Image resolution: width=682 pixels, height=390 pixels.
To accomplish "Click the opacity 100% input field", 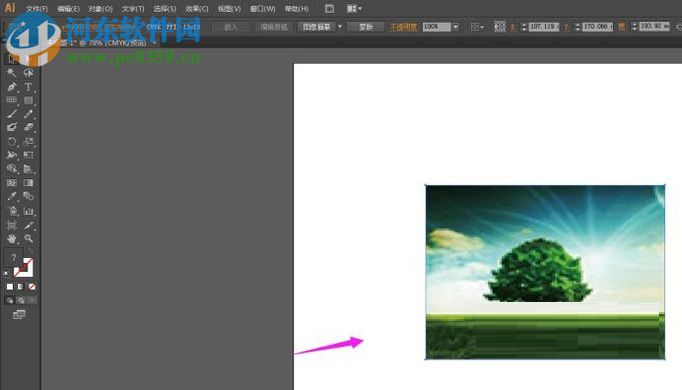I will coord(437,27).
